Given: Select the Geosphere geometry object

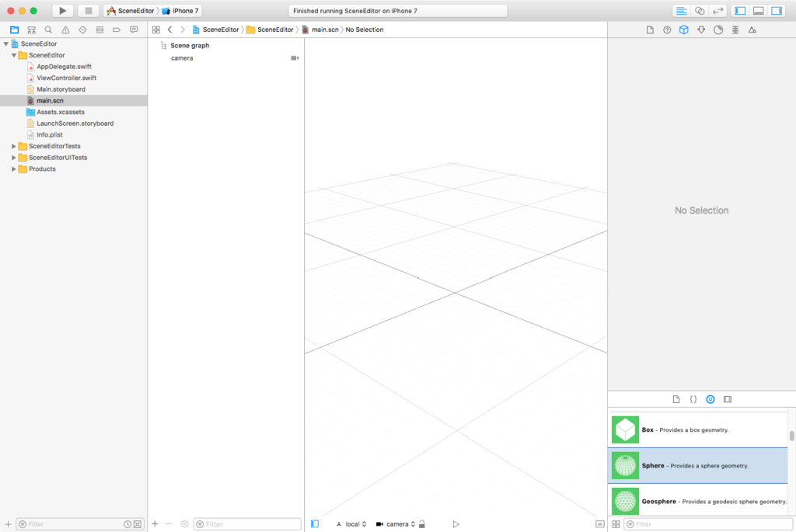Looking at the screenshot, I should coord(697,501).
